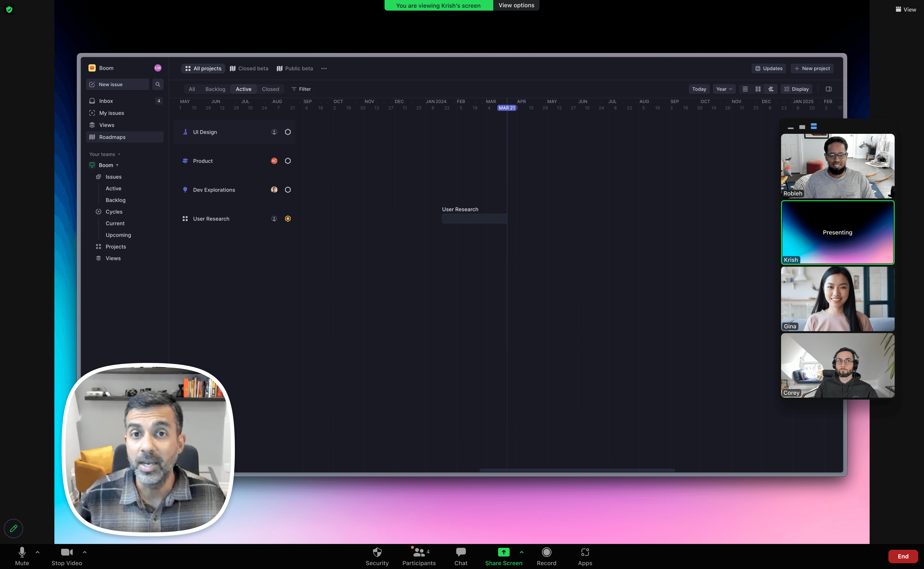This screenshot has width=924, height=569.
Task: Click User Research orange status hexagon
Action: pyautogui.click(x=288, y=219)
